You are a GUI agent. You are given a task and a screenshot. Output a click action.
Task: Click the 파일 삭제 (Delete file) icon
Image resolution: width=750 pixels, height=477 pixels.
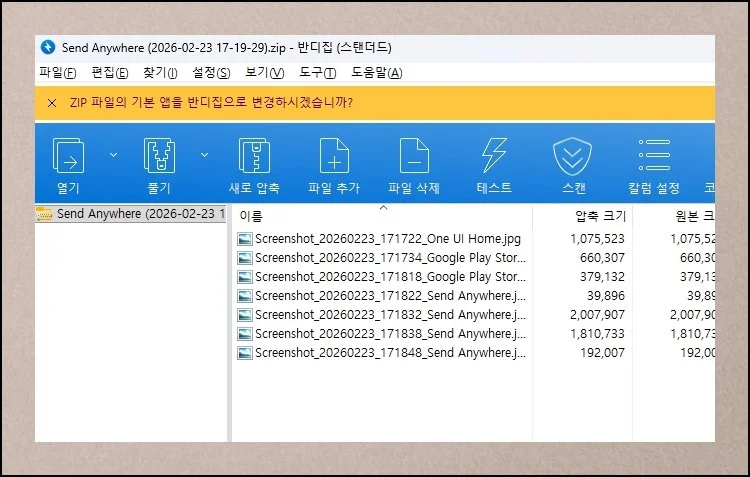click(413, 157)
